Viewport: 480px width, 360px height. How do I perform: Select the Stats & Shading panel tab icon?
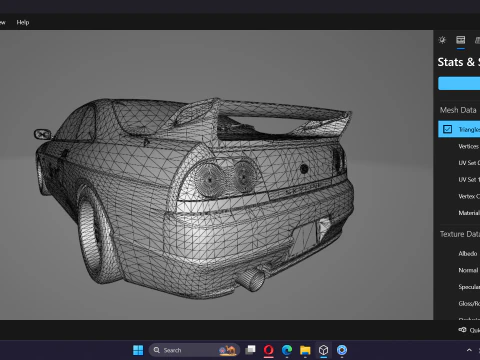pyautogui.click(x=461, y=40)
